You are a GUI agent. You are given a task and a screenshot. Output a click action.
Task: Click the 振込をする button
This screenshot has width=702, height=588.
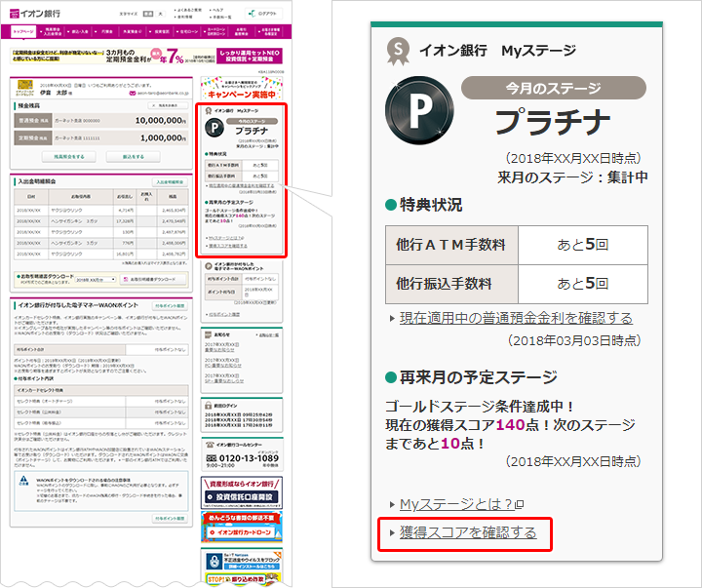(x=133, y=157)
